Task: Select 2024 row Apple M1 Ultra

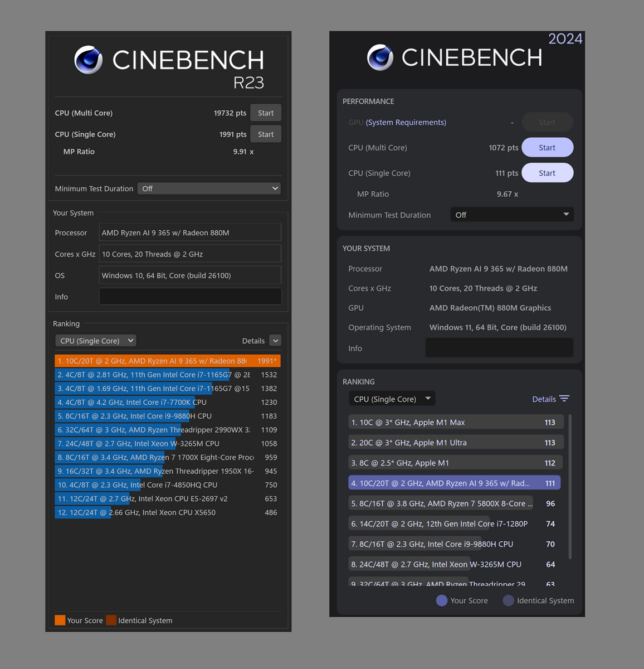Action: pos(456,443)
